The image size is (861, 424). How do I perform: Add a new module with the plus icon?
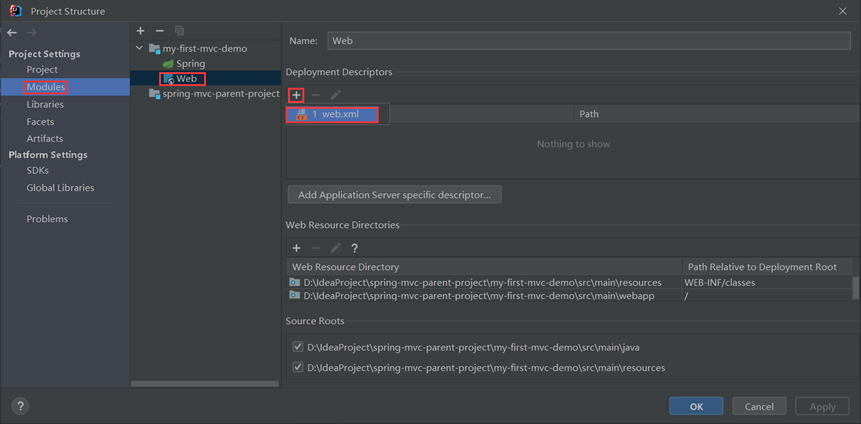click(141, 31)
